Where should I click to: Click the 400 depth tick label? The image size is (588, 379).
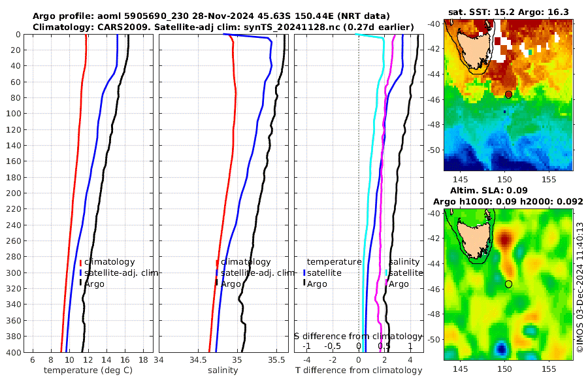[x=13, y=353]
